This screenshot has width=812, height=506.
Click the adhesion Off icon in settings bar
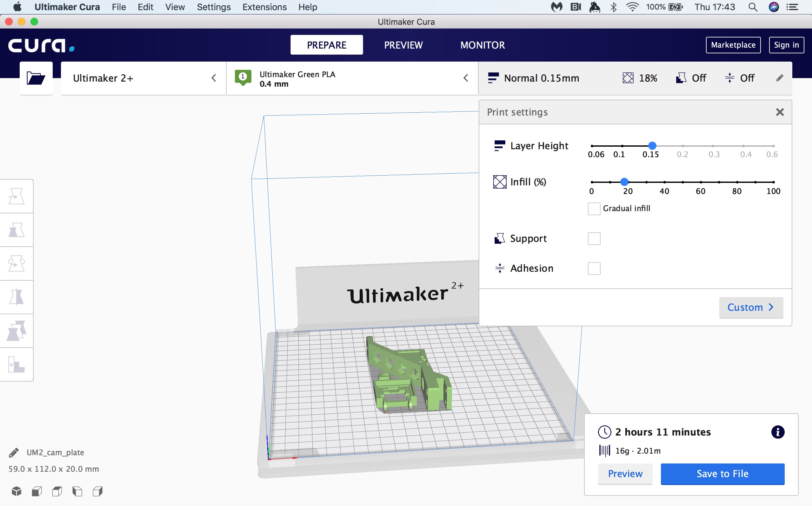click(729, 78)
